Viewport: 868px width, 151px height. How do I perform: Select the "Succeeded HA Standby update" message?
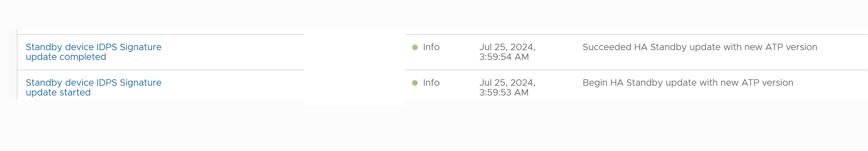point(699,47)
